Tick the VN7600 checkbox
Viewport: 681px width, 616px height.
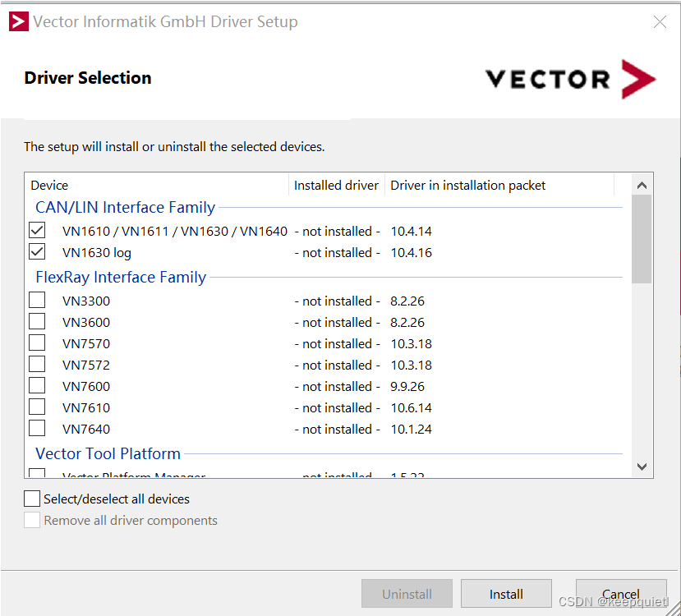[37, 385]
